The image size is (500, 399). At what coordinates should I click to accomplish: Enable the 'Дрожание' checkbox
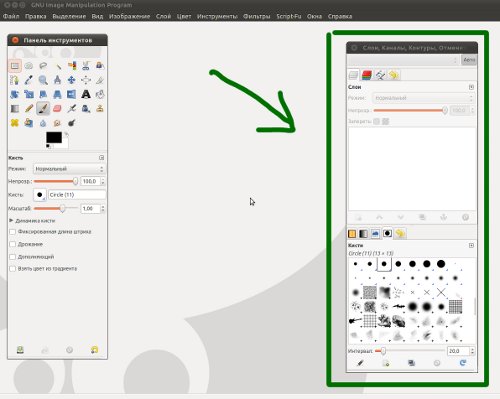coord(13,244)
